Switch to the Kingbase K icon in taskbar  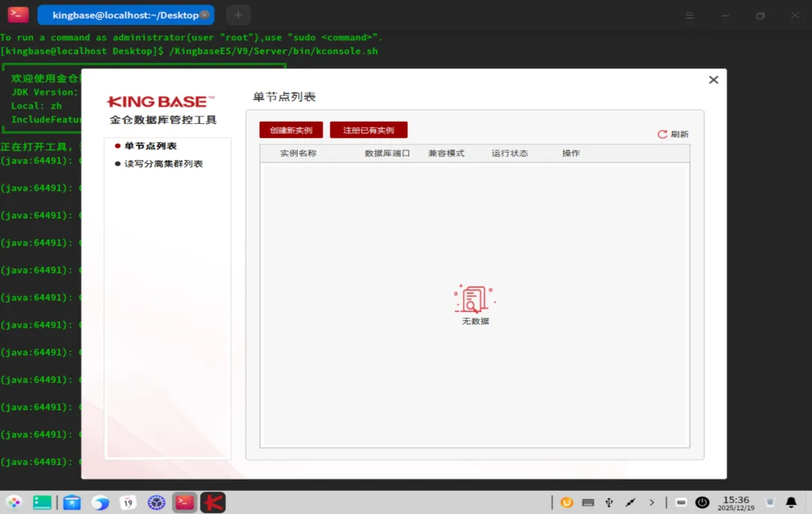[213, 502]
